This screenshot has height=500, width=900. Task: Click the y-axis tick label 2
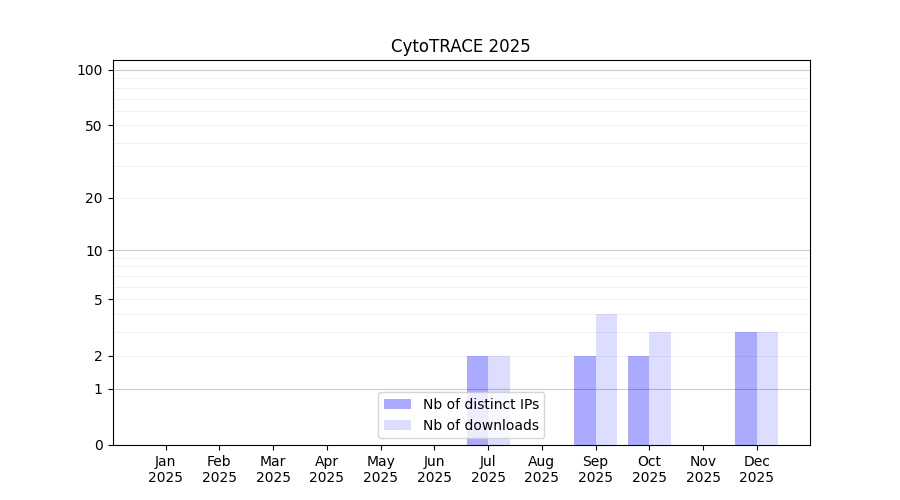click(99, 356)
